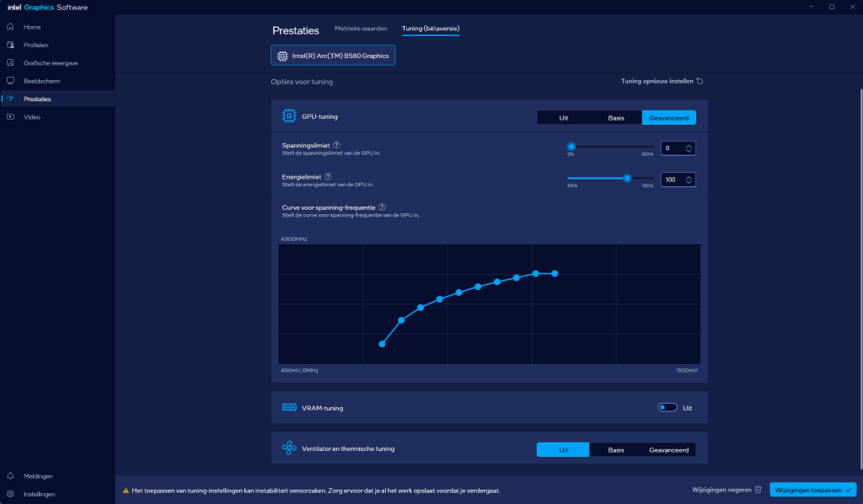Open the Video section icon

(x=10, y=117)
